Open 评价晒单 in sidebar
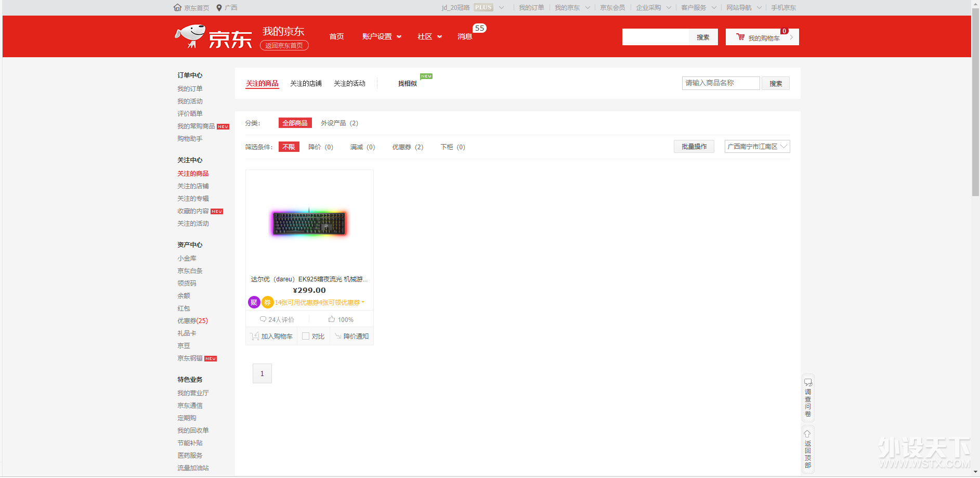 click(190, 114)
